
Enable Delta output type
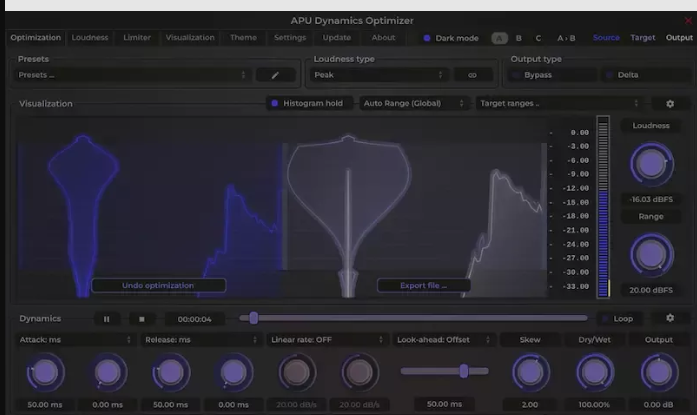click(x=645, y=75)
